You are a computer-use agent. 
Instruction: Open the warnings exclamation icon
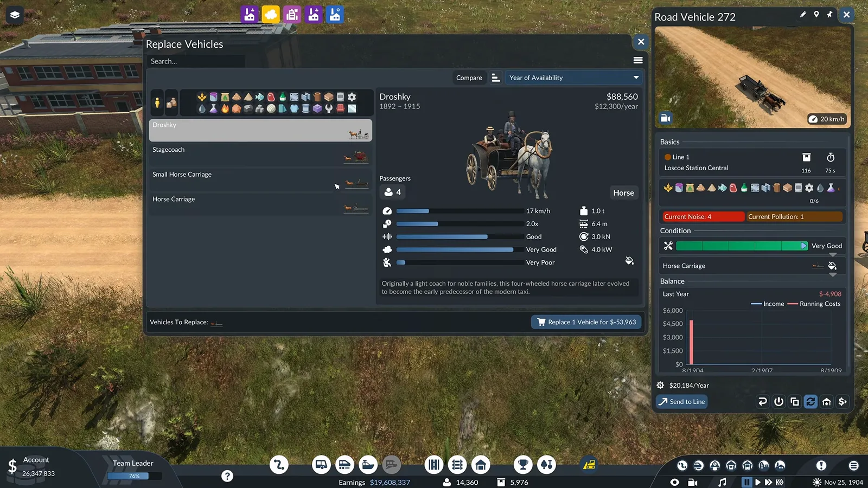[821, 465]
